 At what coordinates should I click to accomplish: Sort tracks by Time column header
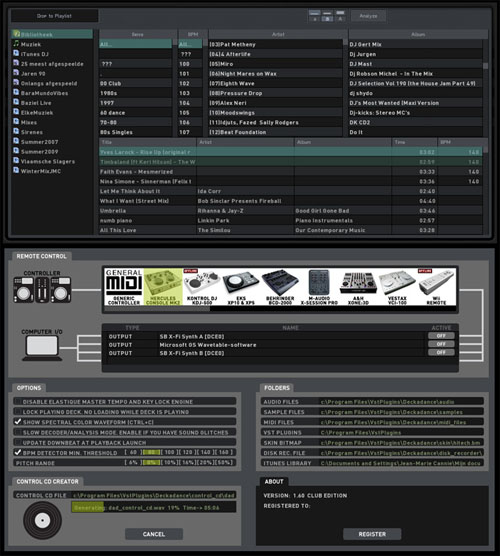[x=414, y=142]
